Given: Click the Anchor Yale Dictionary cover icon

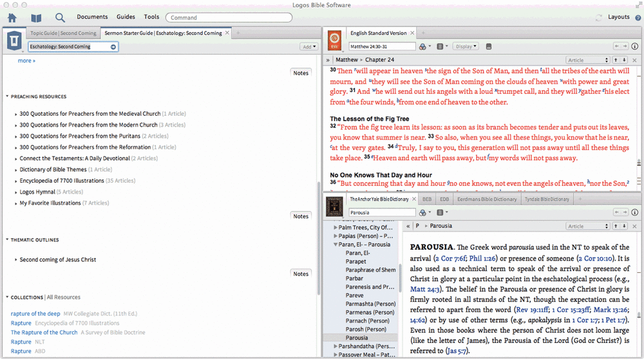Looking at the screenshot, I should [x=334, y=207].
